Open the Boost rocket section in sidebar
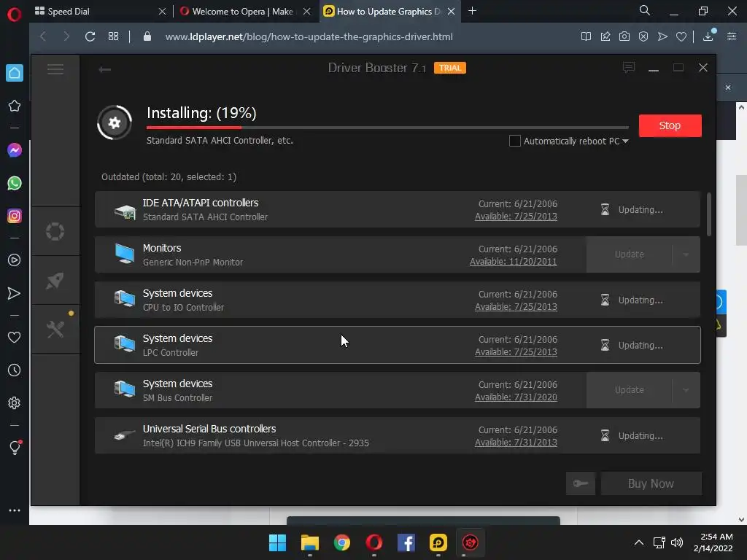The image size is (747, 560). pos(55,281)
